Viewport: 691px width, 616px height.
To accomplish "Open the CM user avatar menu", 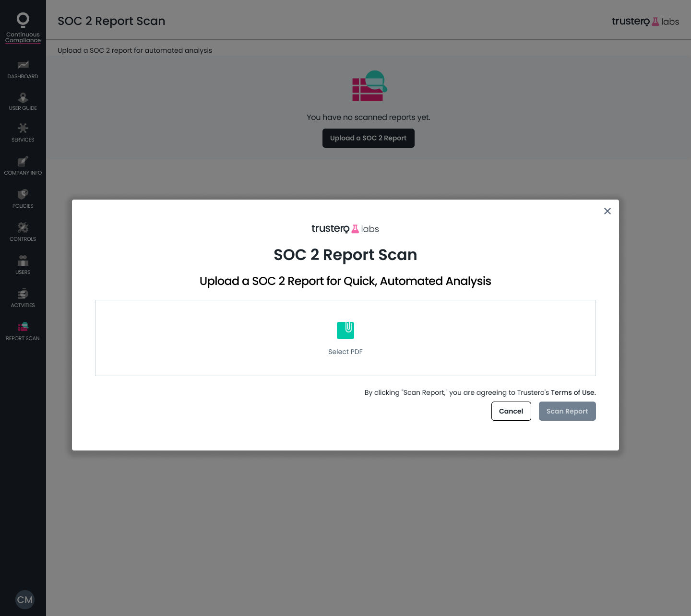I will pyautogui.click(x=25, y=600).
